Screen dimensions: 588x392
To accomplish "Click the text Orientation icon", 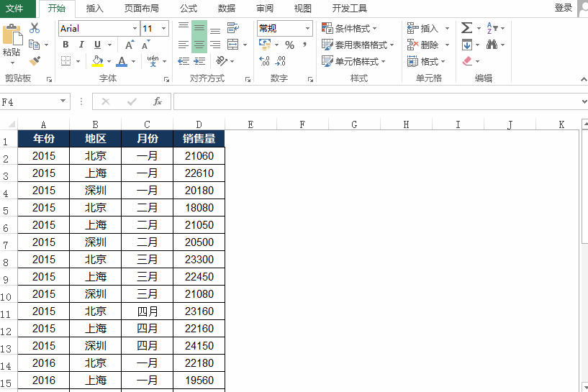I will tap(221, 60).
